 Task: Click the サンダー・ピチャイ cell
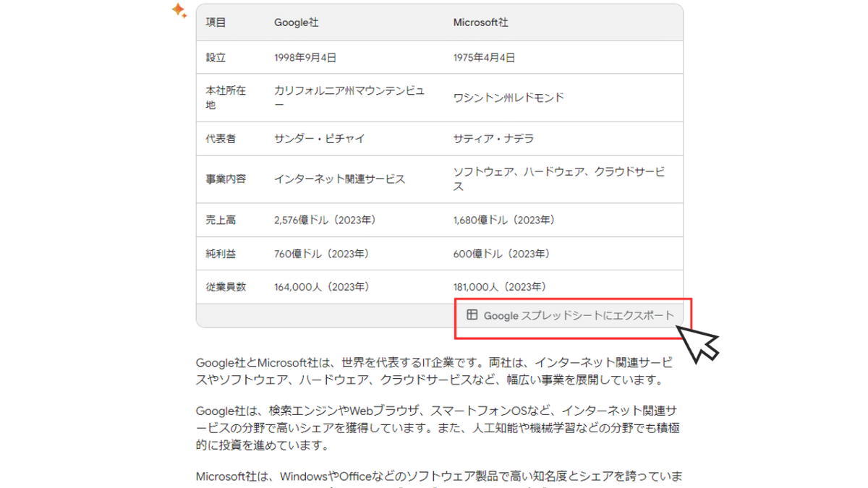[320, 138]
